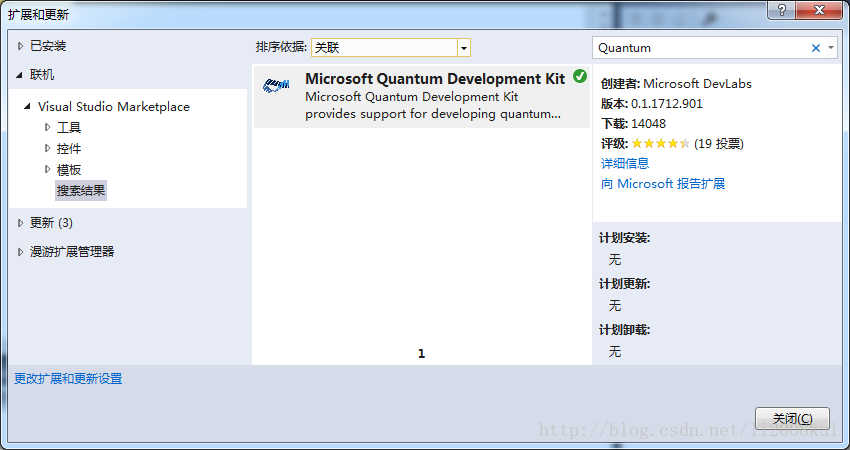The image size is (850, 450).
Task: Expand the 漫游扩展管理器 section
Action: pos(21,252)
